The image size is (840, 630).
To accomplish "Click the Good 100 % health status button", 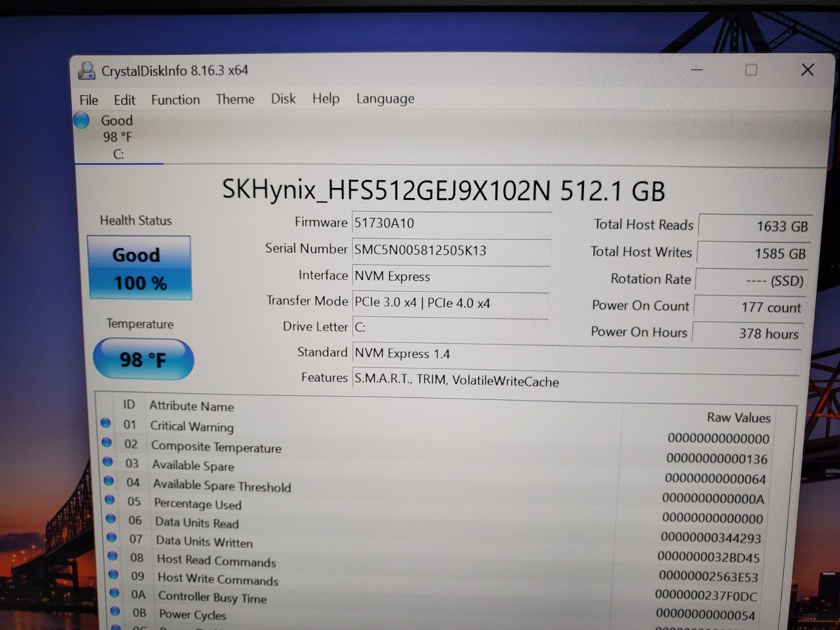I will click(140, 268).
